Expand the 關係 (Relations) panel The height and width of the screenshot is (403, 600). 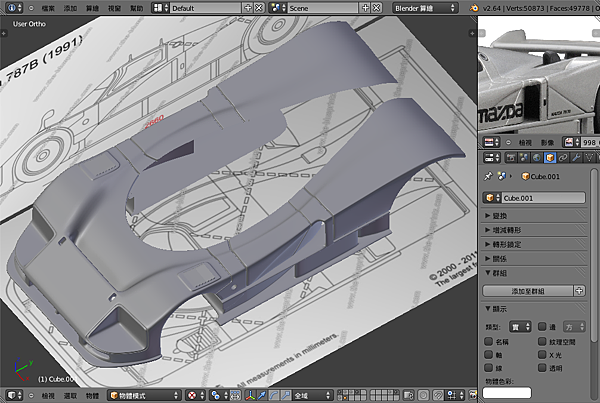(534, 259)
